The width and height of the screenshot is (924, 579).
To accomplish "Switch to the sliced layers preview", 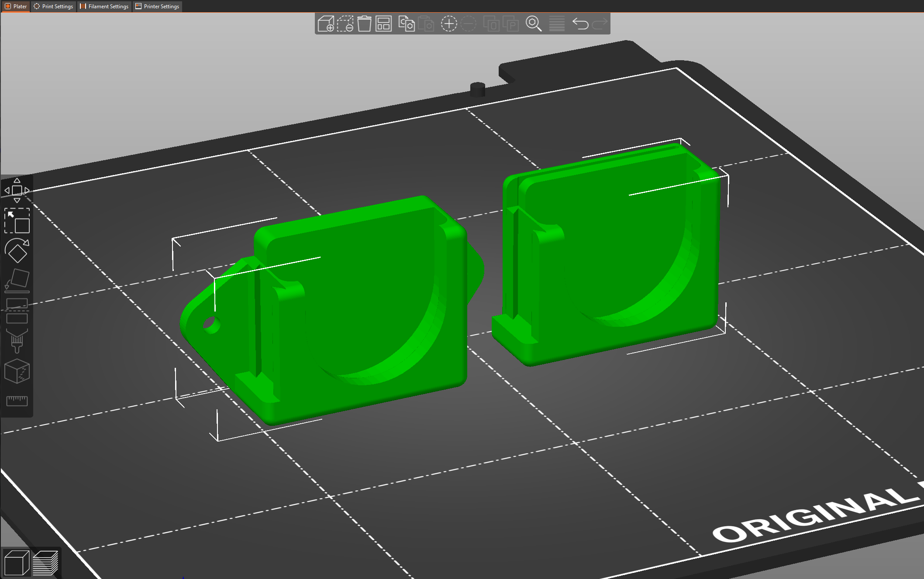I will (x=45, y=563).
